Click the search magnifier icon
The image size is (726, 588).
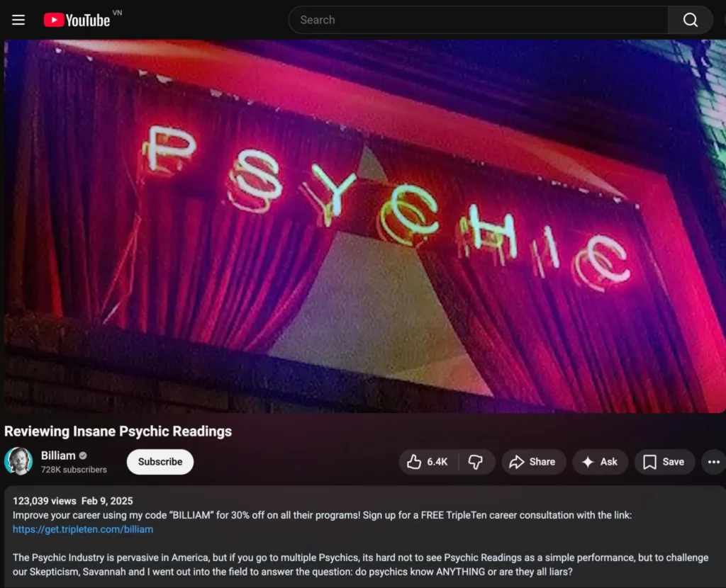(x=690, y=20)
